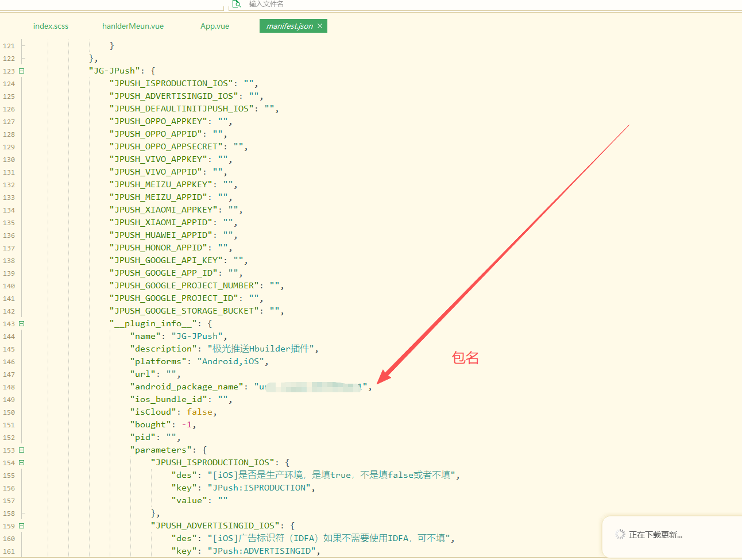Click the "JPUSH_GOOGLE_API_KEY" key
The width and height of the screenshot is (742, 560).
pyautogui.click(x=166, y=260)
